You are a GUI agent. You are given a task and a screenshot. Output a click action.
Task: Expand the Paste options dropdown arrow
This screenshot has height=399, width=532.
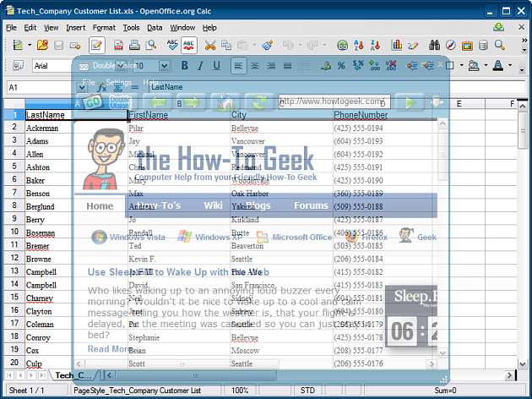(x=254, y=45)
